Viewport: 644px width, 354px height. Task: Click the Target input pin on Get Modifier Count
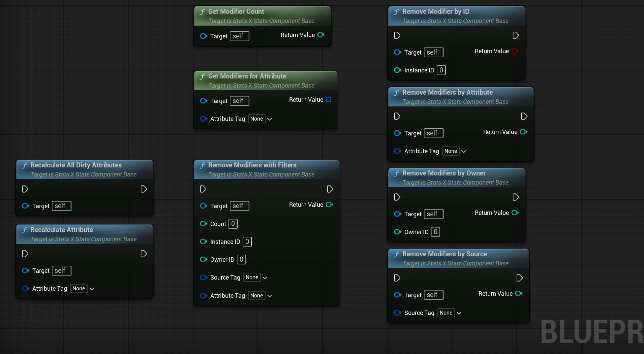[x=204, y=36]
